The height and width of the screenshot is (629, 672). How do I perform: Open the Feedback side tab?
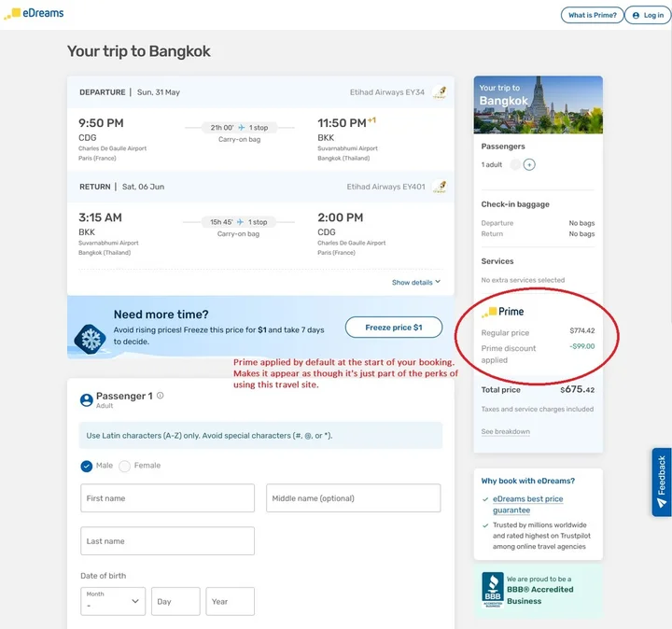click(x=662, y=482)
